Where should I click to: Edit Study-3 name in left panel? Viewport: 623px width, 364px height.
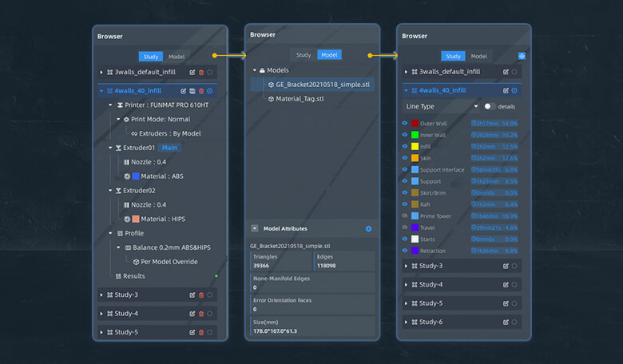192,295
